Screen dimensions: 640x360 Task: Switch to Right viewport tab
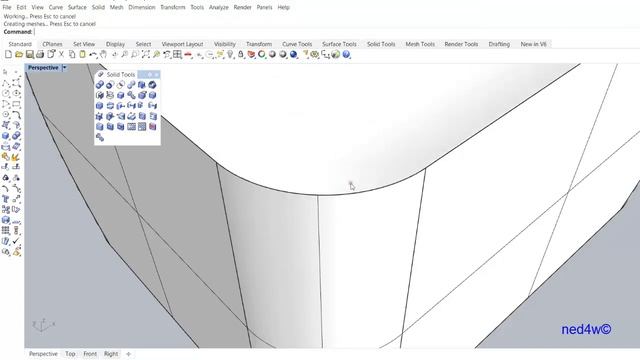coord(111,354)
